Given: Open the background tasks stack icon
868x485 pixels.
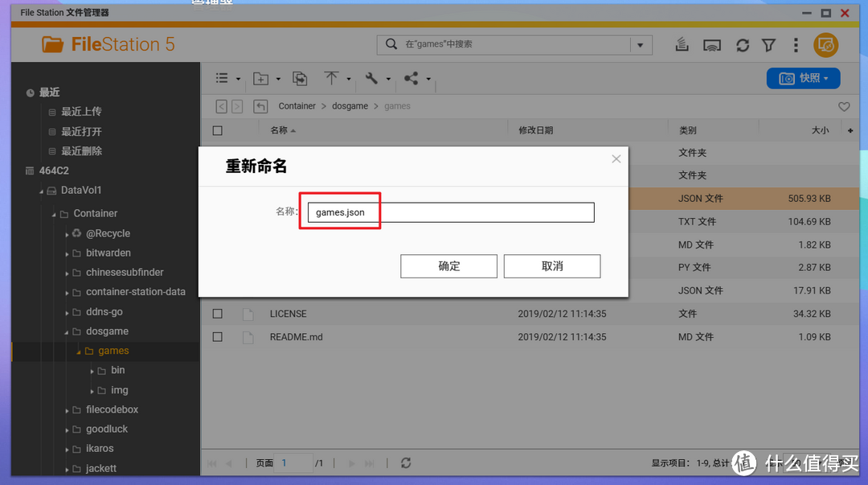Looking at the screenshot, I should click(x=682, y=45).
